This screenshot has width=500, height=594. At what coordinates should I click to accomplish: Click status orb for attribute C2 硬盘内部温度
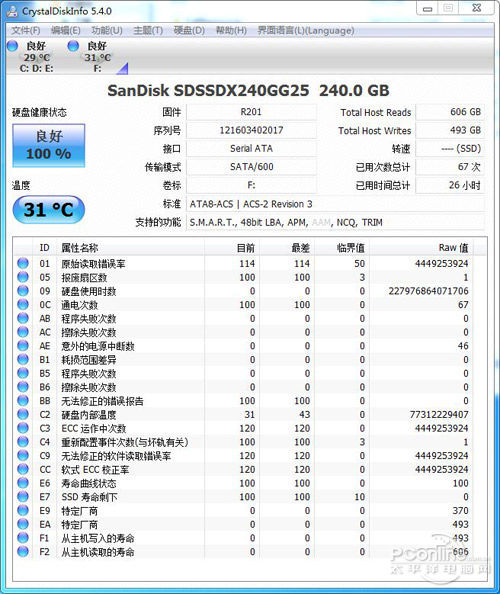tap(23, 414)
